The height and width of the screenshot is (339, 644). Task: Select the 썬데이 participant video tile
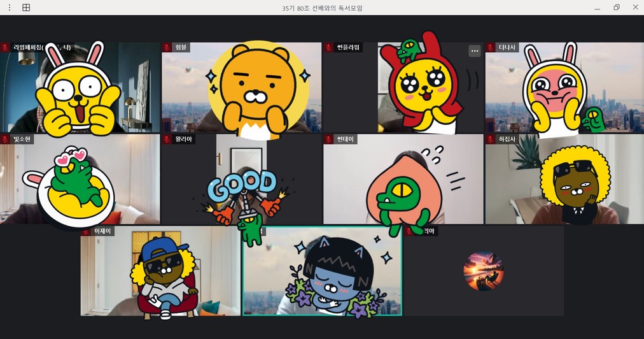[403, 179]
